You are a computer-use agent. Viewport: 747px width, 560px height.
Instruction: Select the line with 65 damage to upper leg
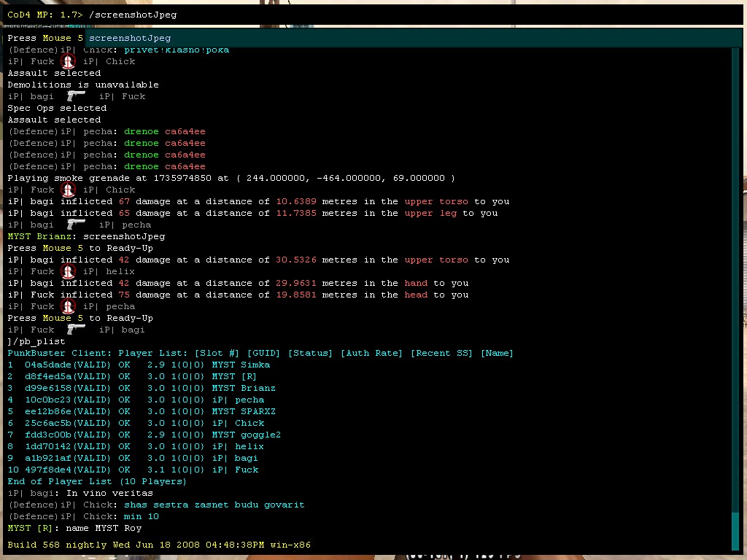[x=252, y=213]
